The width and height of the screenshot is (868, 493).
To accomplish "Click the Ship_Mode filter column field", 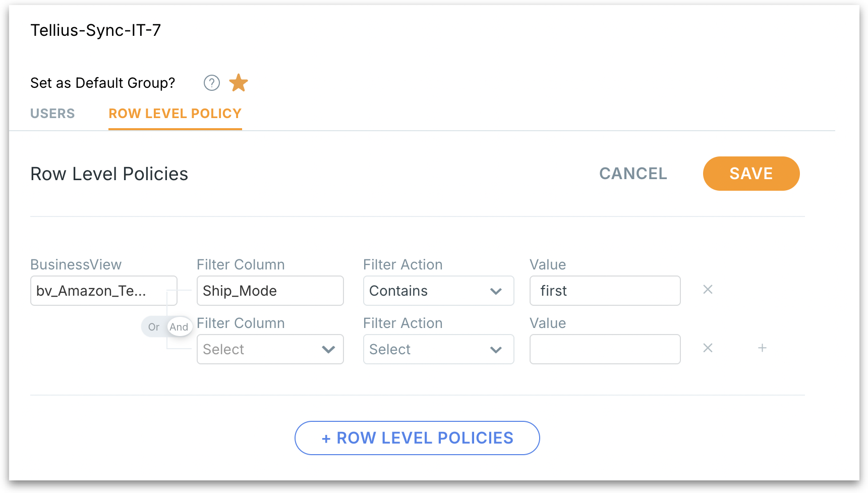I will 270,291.
